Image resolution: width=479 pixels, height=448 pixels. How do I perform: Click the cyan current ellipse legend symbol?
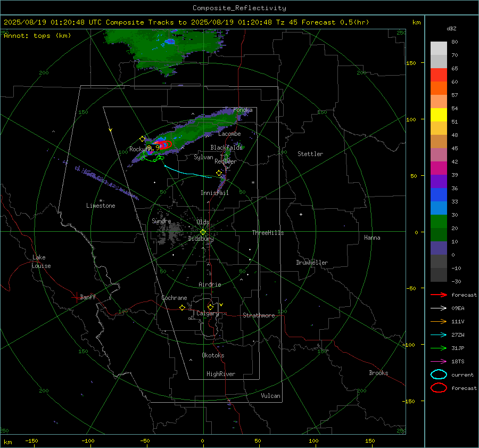tap(439, 374)
